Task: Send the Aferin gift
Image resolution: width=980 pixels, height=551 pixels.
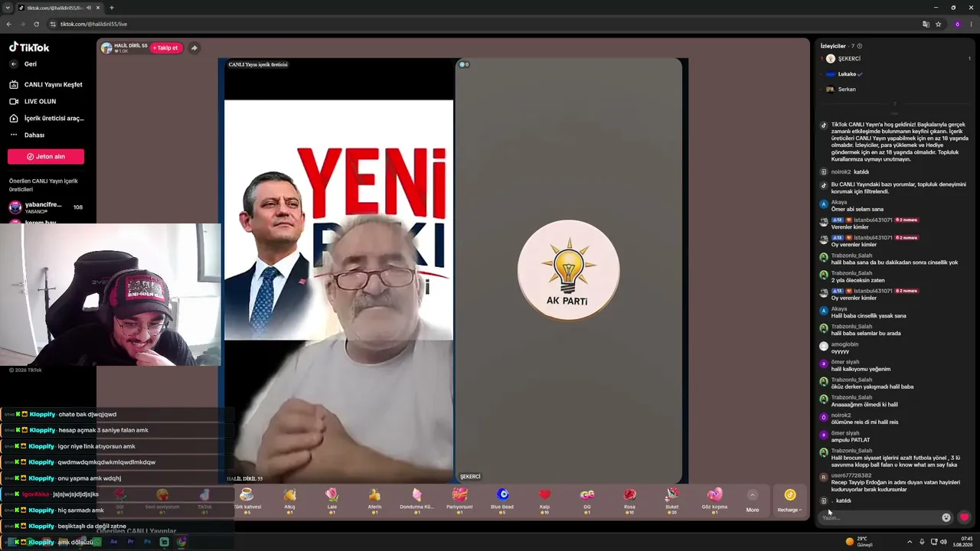Action: pyautogui.click(x=374, y=499)
